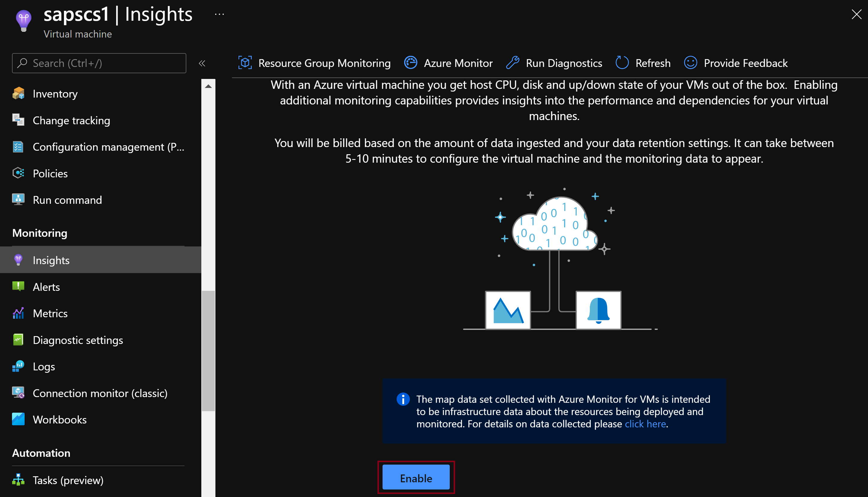Screen dimensions: 868x497
Task: Click the Run command icon
Action: click(x=18, y=200)
